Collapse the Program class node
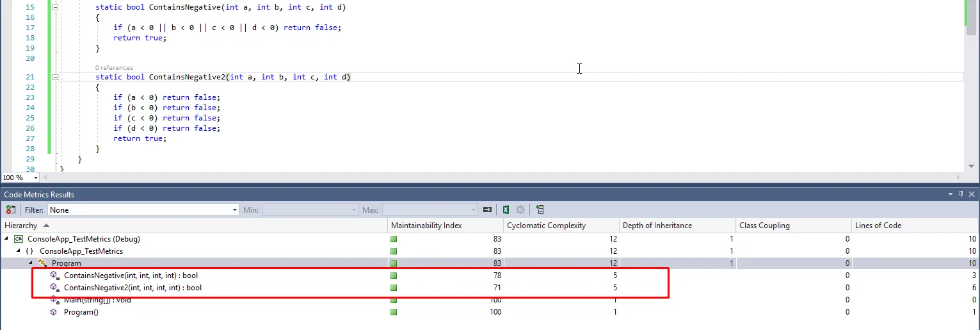 tap(31, 263)
